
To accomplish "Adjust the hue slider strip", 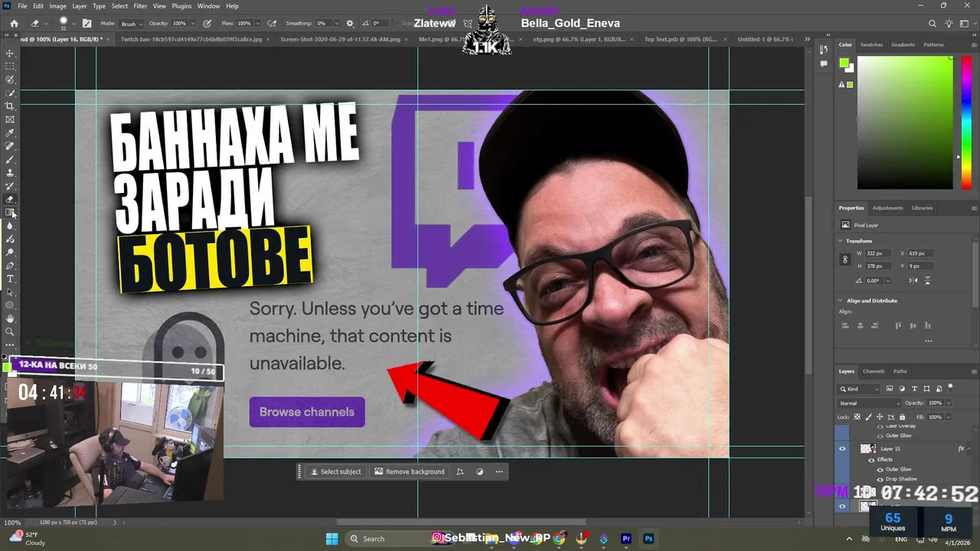I will point(966,122).
